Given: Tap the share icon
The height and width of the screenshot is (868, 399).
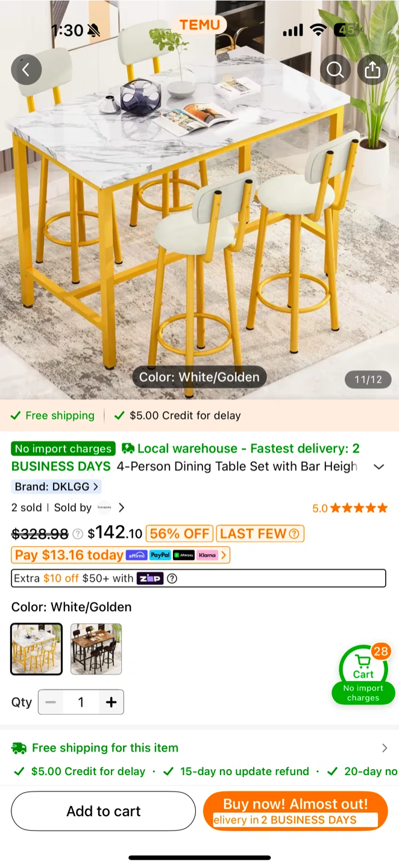Looking at the screenshot, I should [372, 70].
